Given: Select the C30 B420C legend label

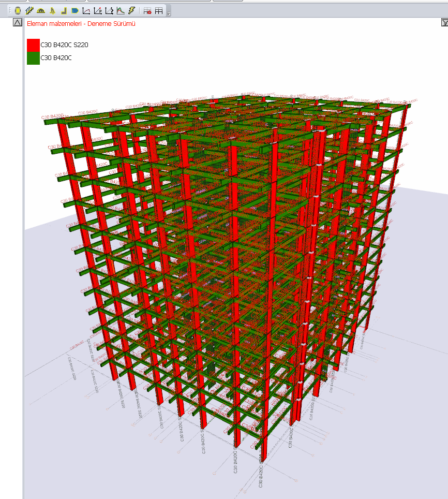Looking at the screenshot, I should pos(56,57).
